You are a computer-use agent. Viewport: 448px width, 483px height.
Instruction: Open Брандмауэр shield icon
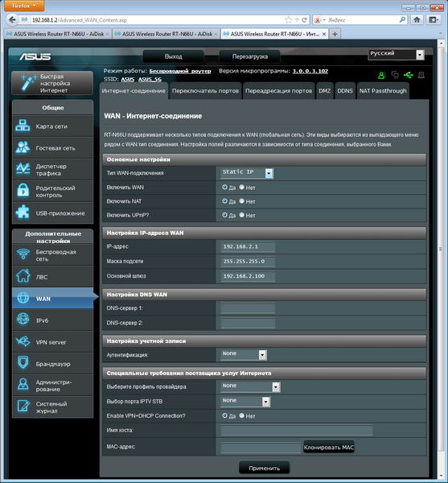23,363
